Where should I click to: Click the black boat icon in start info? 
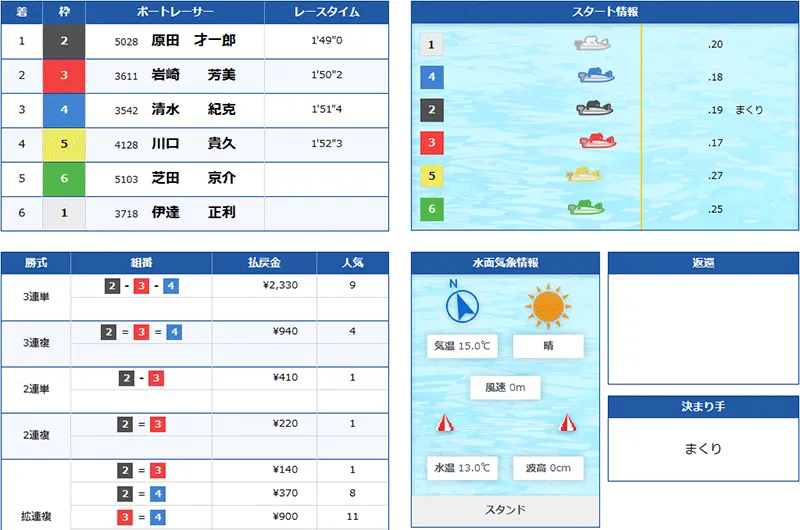click(594, 108)
